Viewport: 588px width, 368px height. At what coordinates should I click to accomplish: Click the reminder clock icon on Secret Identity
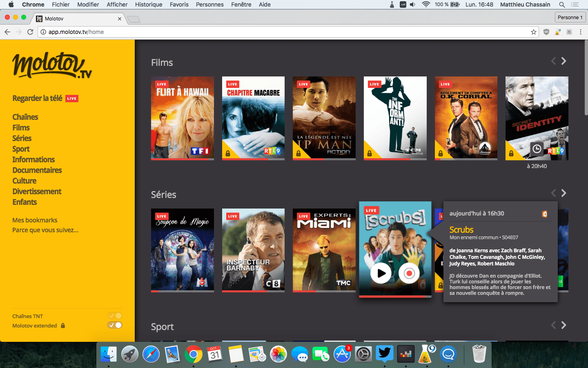[x=537, y=149]
